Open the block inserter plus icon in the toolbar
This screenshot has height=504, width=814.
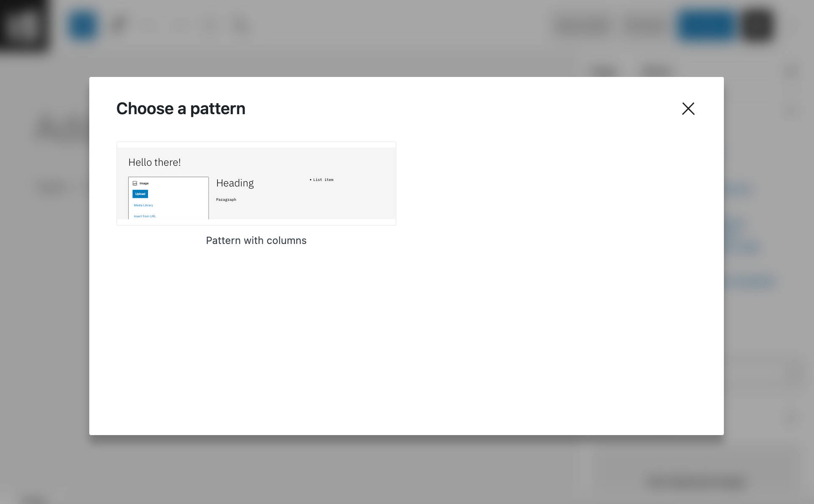point(83,25)
